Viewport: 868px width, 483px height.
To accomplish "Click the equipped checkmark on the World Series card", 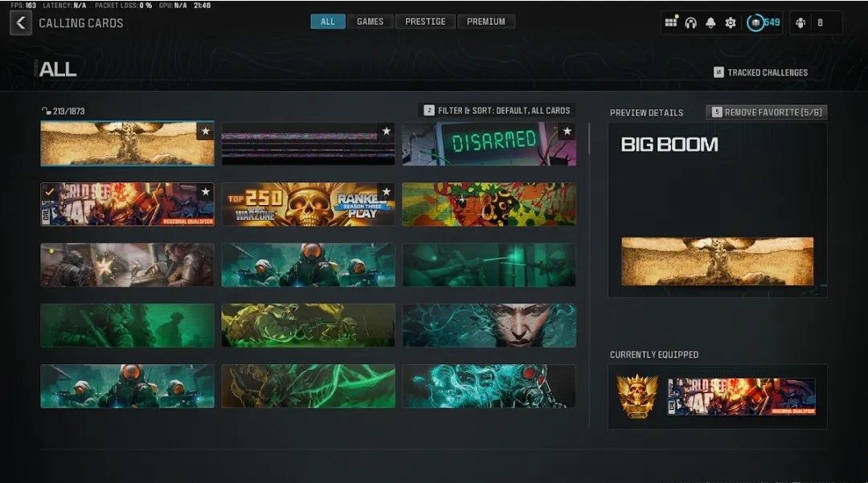I will coord(49,192).
